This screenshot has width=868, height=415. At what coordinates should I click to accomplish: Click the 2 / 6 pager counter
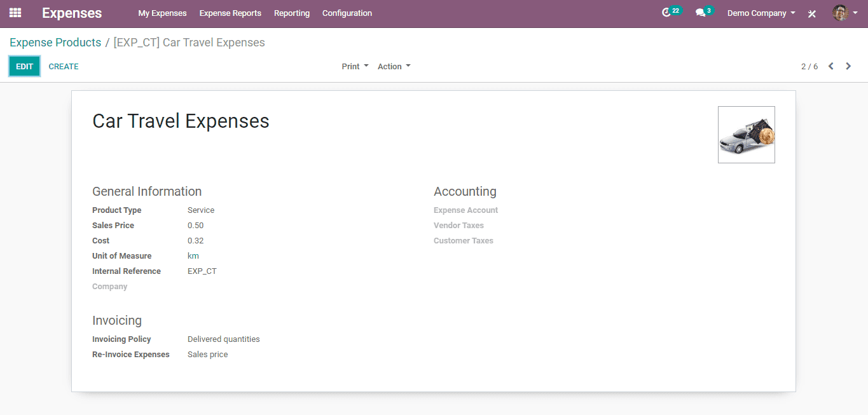809,66
